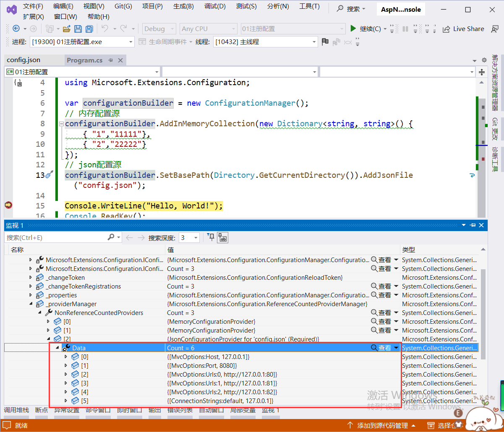Click the Live Share icon
The image size is (504, 432).
[x=447, y=29]
